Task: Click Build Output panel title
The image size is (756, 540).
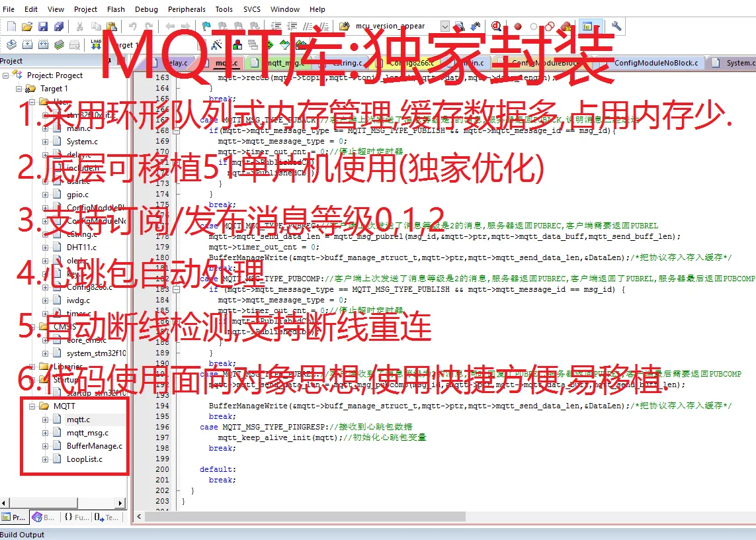Action: (22, 535)
